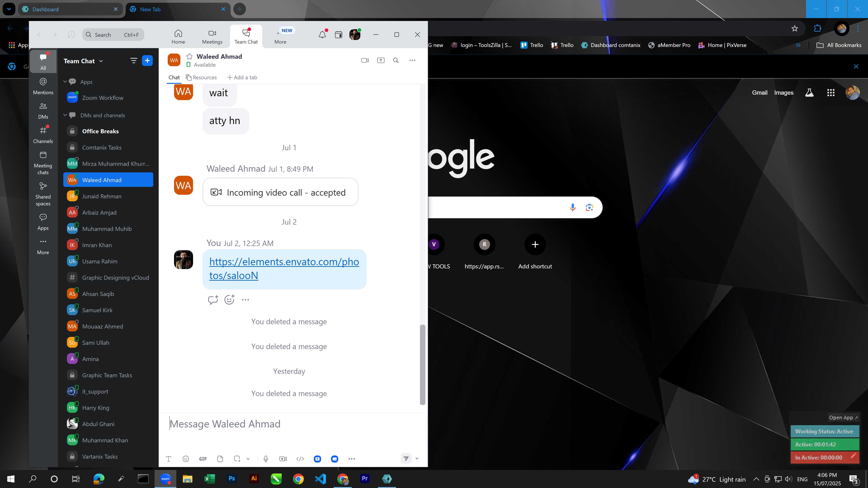868x488 pixels.
Task: Click the Zoom search box
Action: pos(113,35)
